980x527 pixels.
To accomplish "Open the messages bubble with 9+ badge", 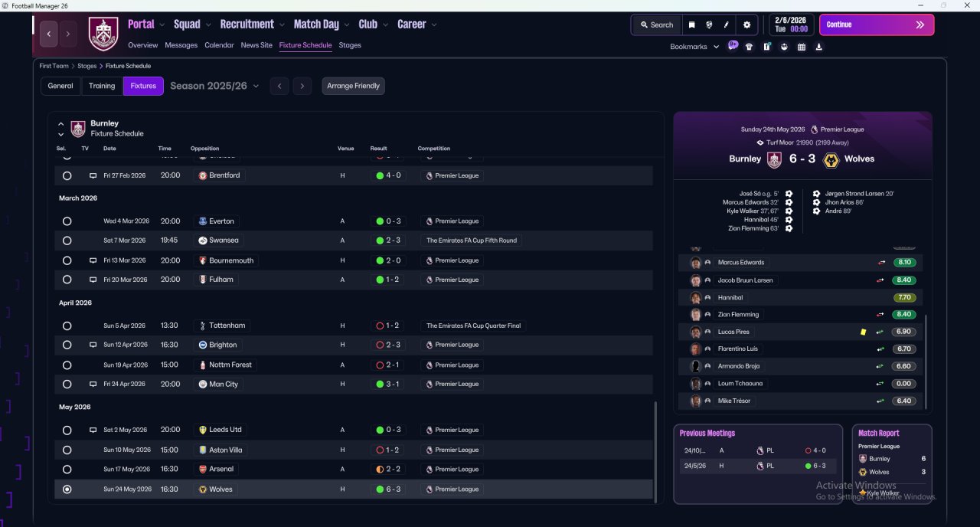I will point(733,45).
